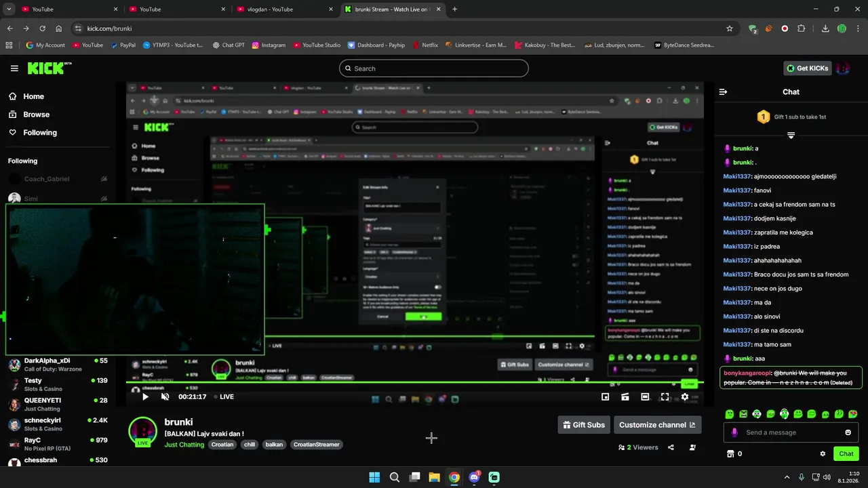The width and height of the screenshot is (868, 488).
Task: Expand the gift leaderboard chevron under Chat
Action: (x=791, y=136)
